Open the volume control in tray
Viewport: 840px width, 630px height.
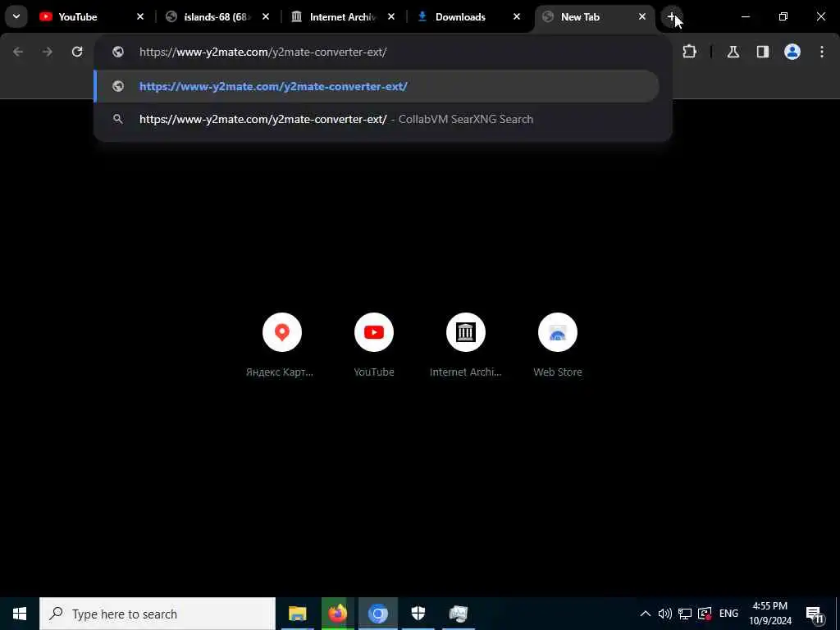[x=664, y=614]
